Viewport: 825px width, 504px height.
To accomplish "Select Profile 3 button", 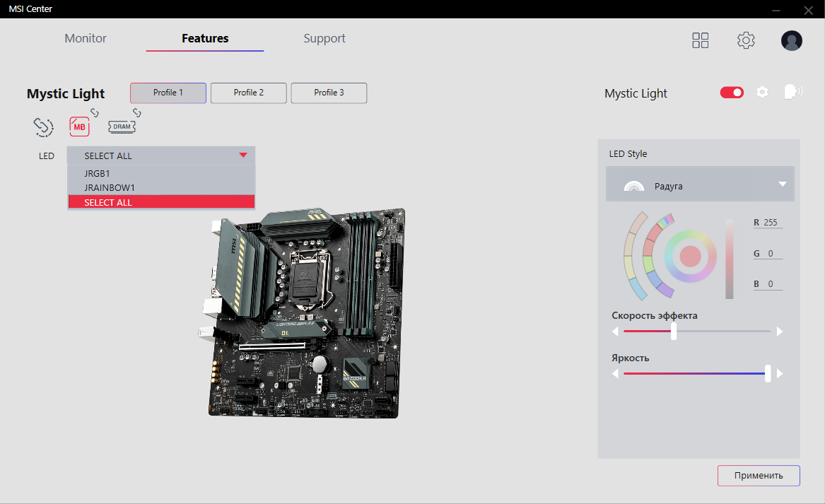I will (x=329, y=93).
